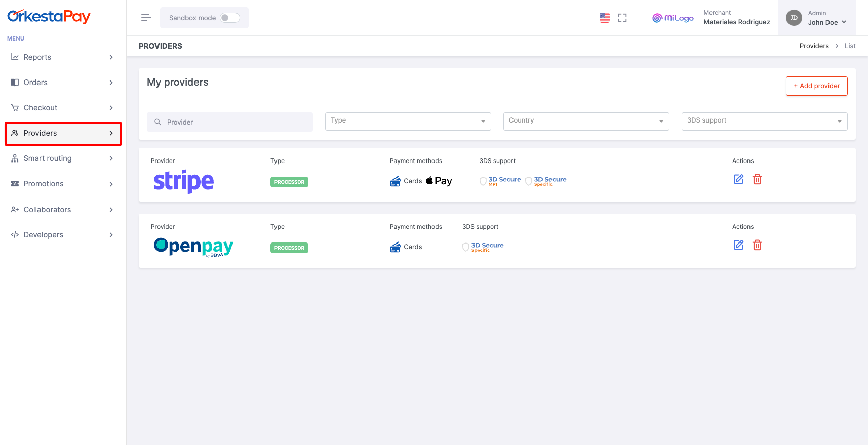Click Openpay's PROCESSOR type badge

tap(289, 248)
